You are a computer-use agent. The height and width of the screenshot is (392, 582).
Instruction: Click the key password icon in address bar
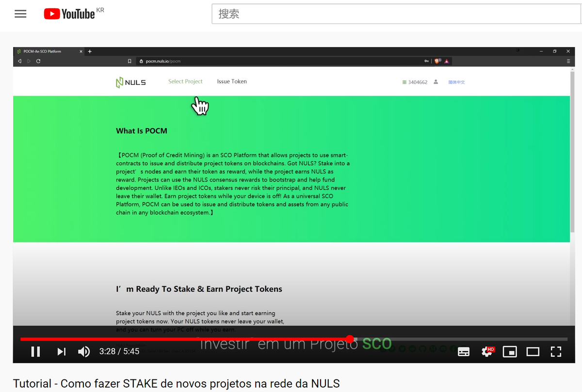tap(426, 62)
